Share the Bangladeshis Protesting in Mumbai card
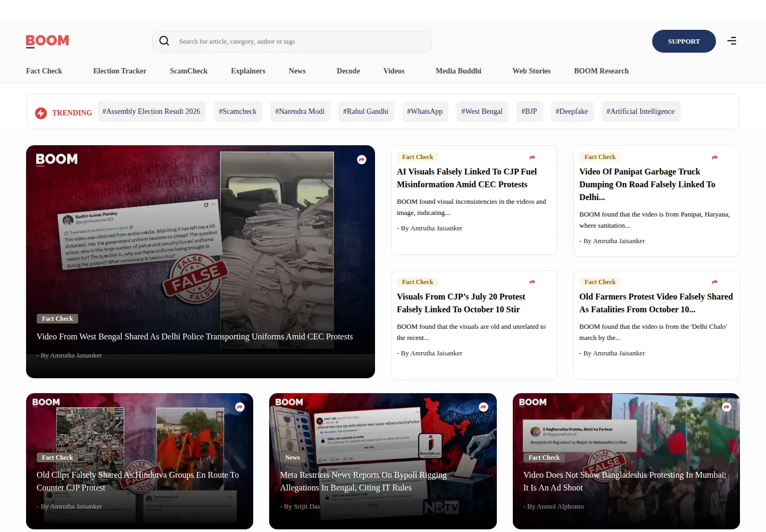Image resolution: width=766 pixels, height=532 pixels. [x=727, y=407]
